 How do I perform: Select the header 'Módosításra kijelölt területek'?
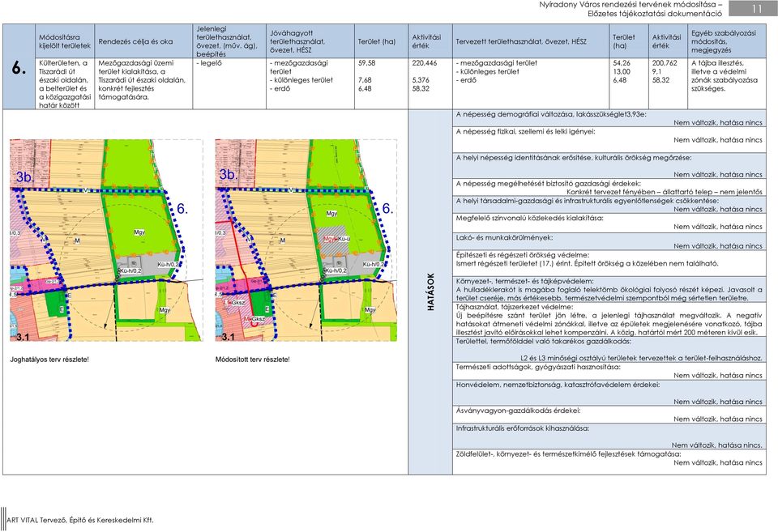pos(65,41)
